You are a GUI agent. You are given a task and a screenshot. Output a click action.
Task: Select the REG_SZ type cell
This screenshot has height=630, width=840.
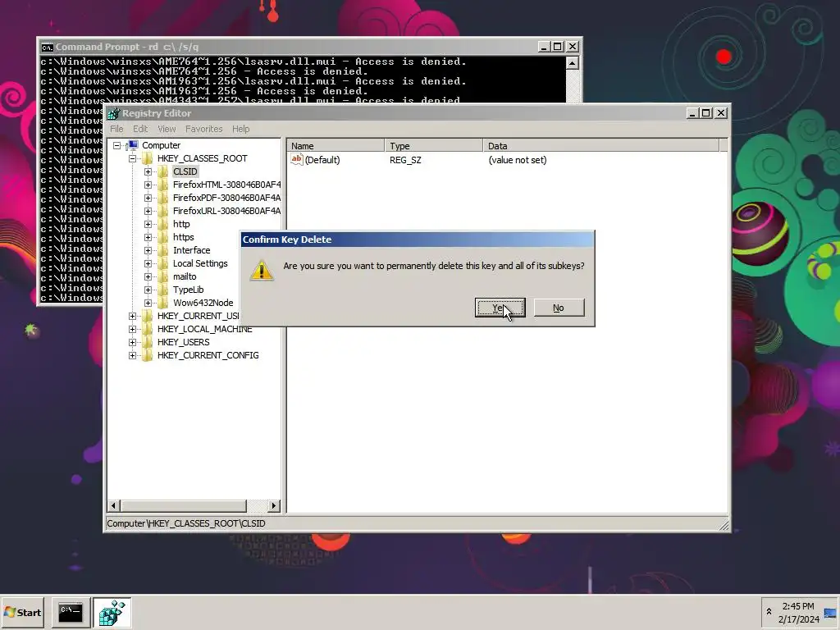point(405,160)
